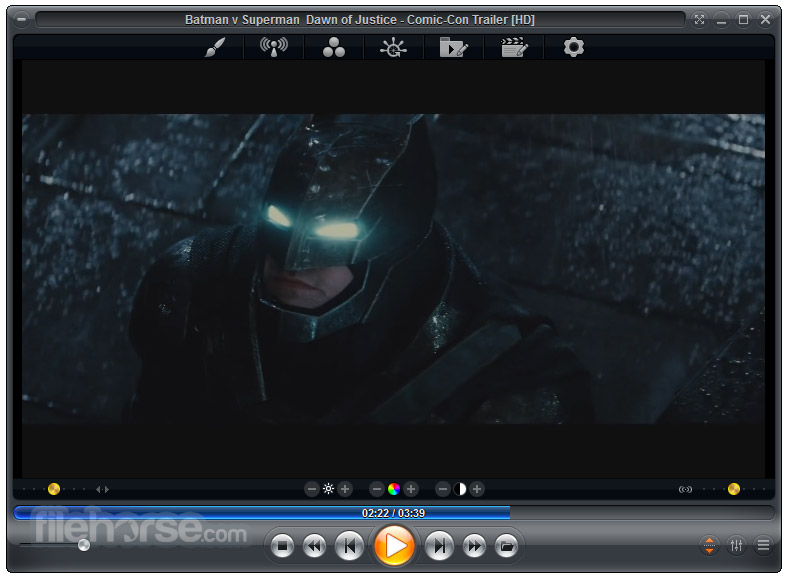Open the playlist lines button
787x578 pixels.
point(763,545)
